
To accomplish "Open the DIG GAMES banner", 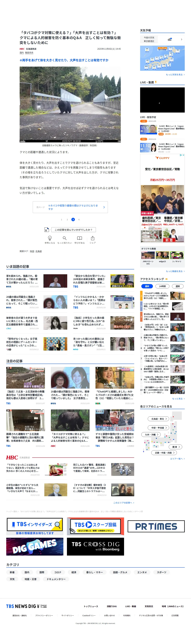I will [x=35, y=546].
